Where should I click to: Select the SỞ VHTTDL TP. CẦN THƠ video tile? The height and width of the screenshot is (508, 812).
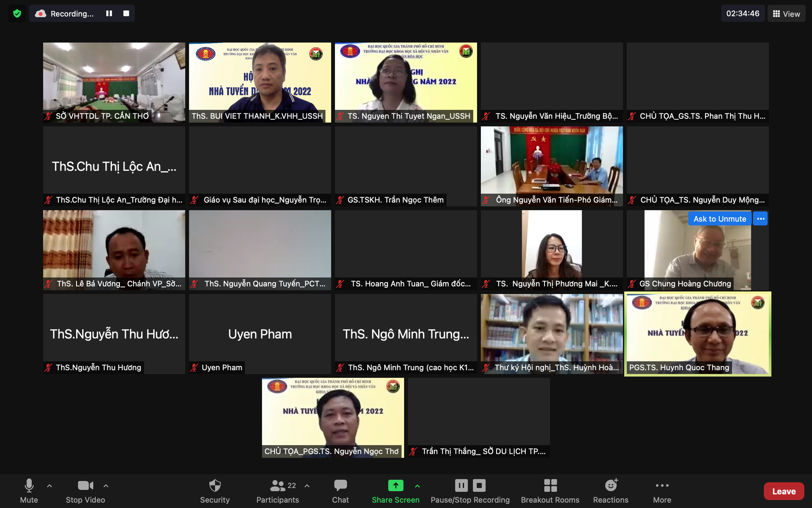[x=114, y=82]
